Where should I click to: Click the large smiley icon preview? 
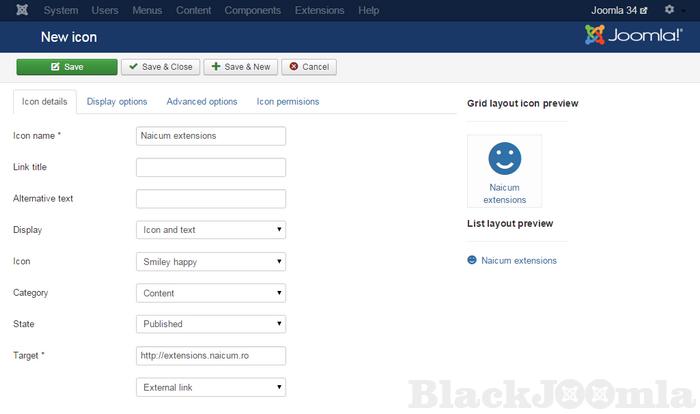pos(505,158)
